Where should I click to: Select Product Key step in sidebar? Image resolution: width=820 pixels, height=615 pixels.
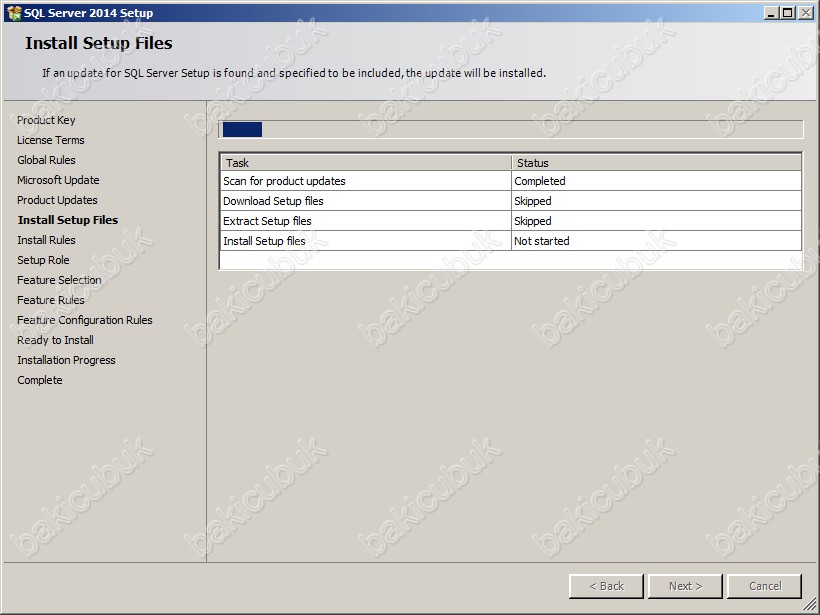pos(46,120)
